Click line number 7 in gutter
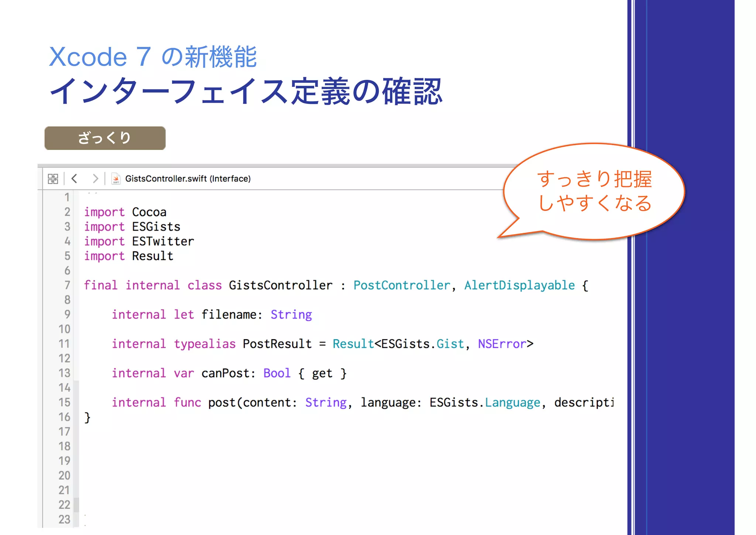Image resolution: width=756 pixels, height=535 pixels. (67, 285)
